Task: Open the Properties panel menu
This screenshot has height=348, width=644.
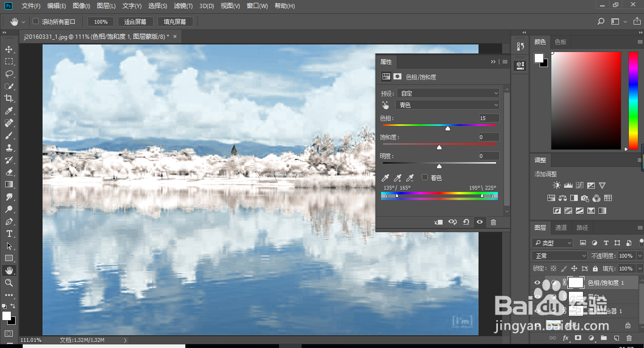Action: click(505, 61)
